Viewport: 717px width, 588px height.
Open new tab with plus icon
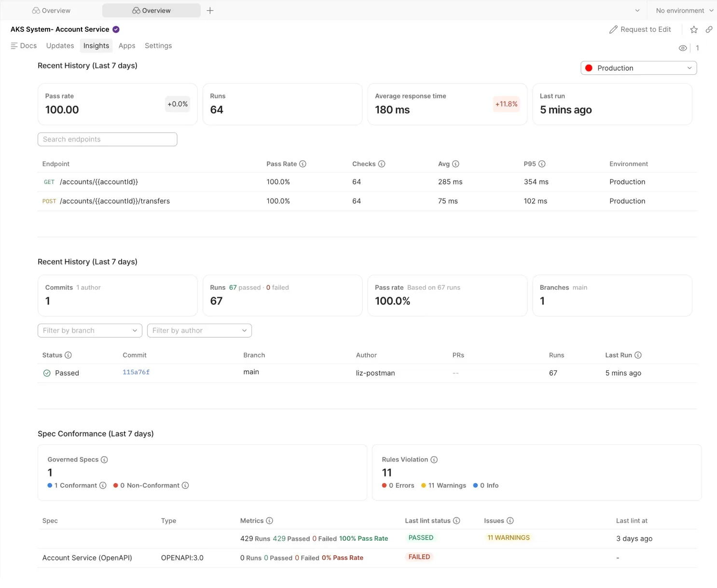[210, 11]
